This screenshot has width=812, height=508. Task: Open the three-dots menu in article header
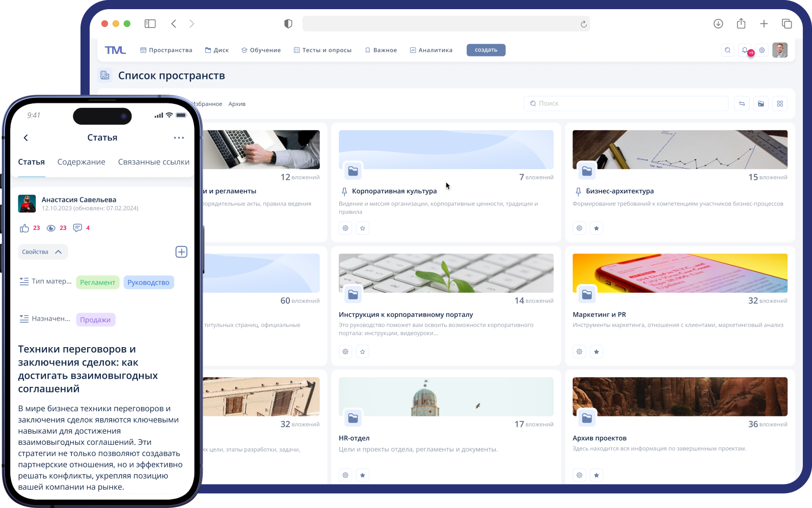[179, 138]
